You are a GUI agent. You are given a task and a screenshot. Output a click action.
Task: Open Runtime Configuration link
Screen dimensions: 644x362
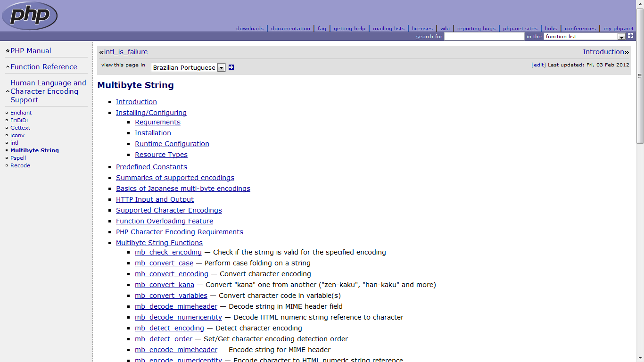[x=172, y=144]
